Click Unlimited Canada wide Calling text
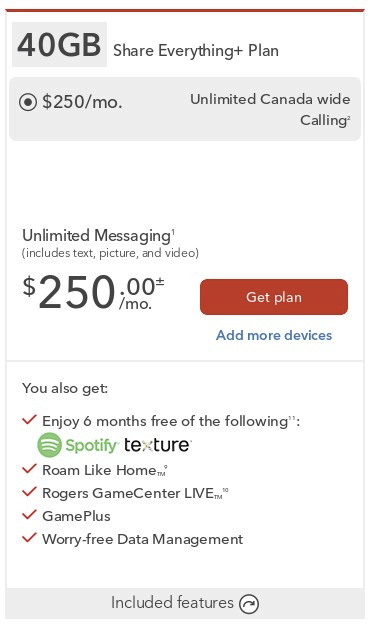The height and width of the screenshot is (632, 370). click(270, 110)
